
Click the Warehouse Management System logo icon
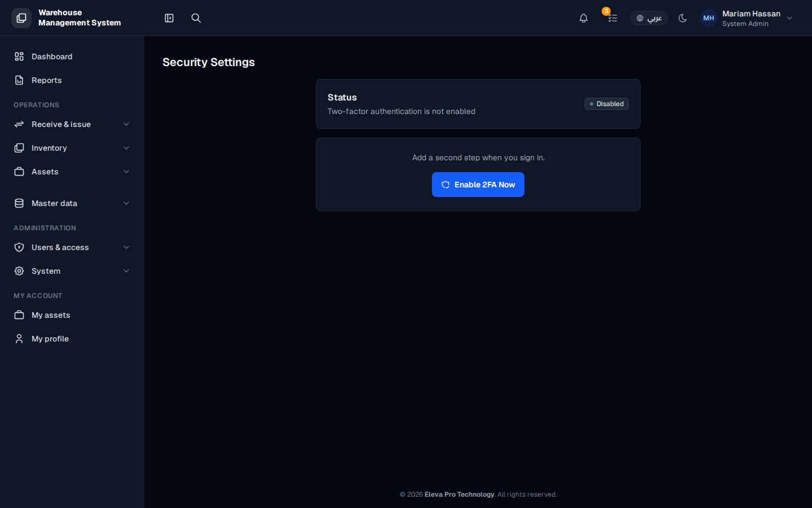[21, 18]
